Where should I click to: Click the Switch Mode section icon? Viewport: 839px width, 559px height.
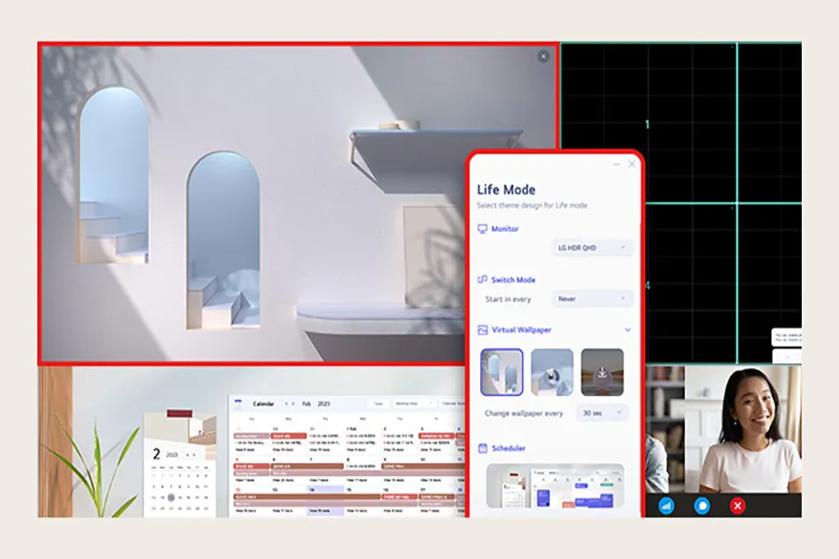click(482, 280)
